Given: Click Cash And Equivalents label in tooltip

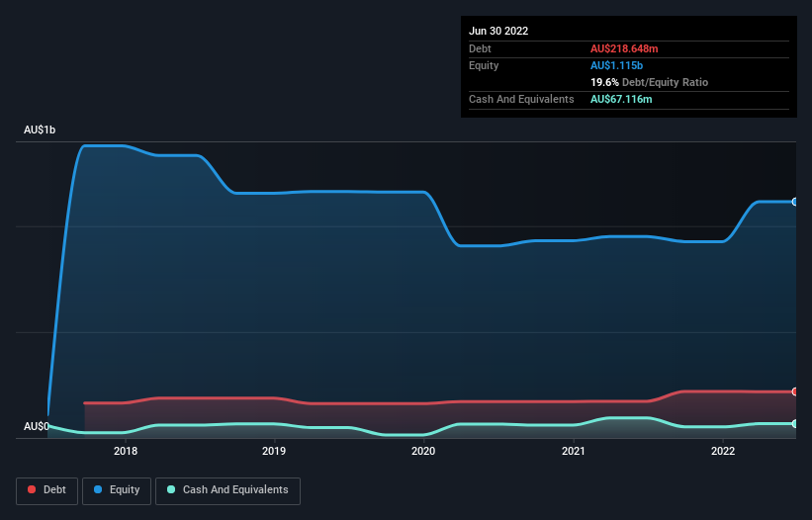Looking at the screenshot, I should pyautogui.click(x=521, y=99).
